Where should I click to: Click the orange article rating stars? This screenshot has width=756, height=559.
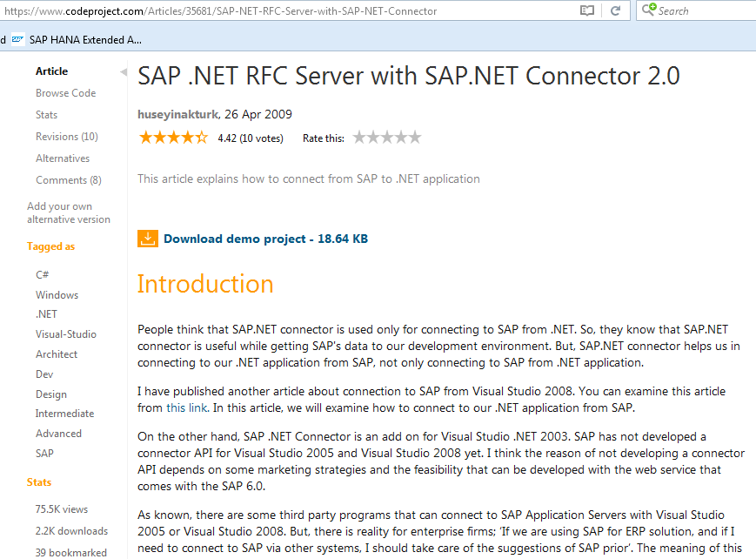pyautogui.click(x=173, y=137)
